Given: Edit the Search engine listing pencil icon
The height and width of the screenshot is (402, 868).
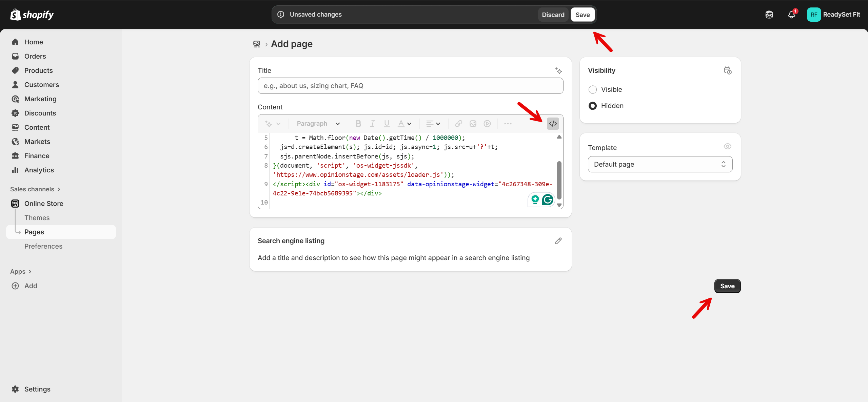Looking at the screenshot, I should (558, 240).
